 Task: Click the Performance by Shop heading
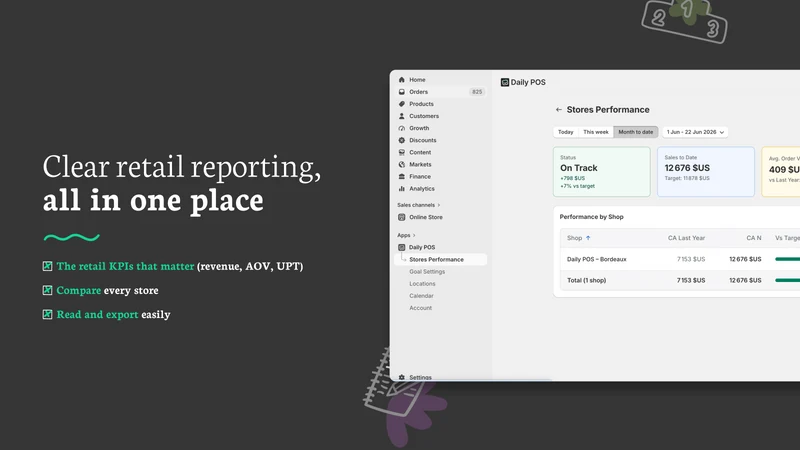tap(591, 217)
